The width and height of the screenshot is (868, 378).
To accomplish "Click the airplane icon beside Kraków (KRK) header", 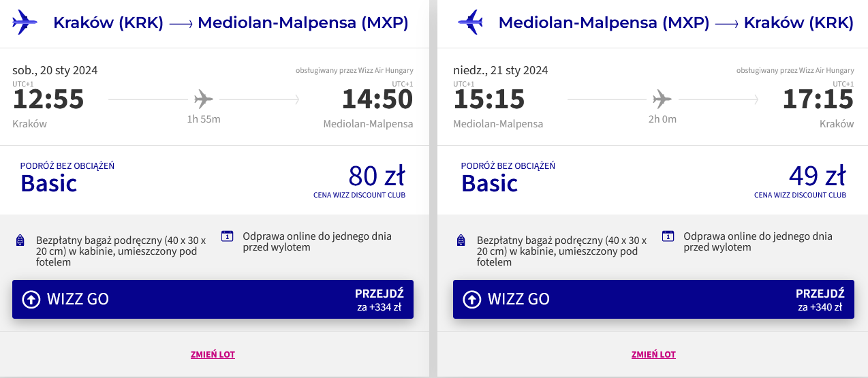I will 25,22.
